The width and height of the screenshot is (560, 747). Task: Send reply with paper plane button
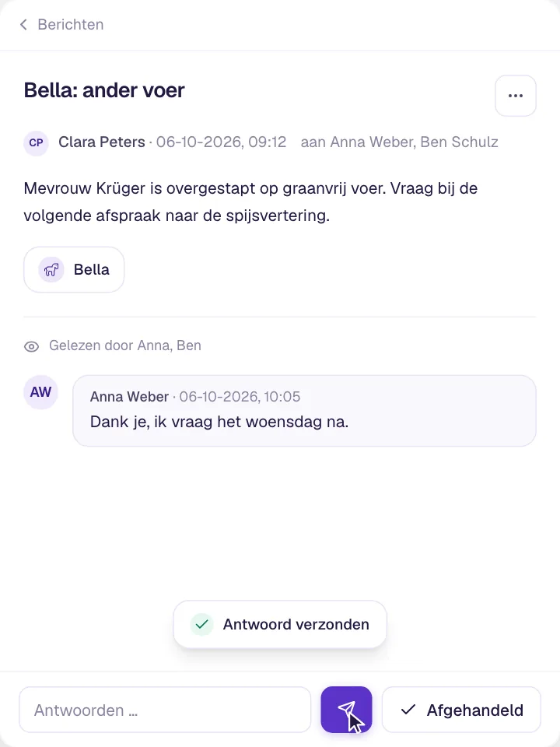pyautogui.click(x=346, y=710)
